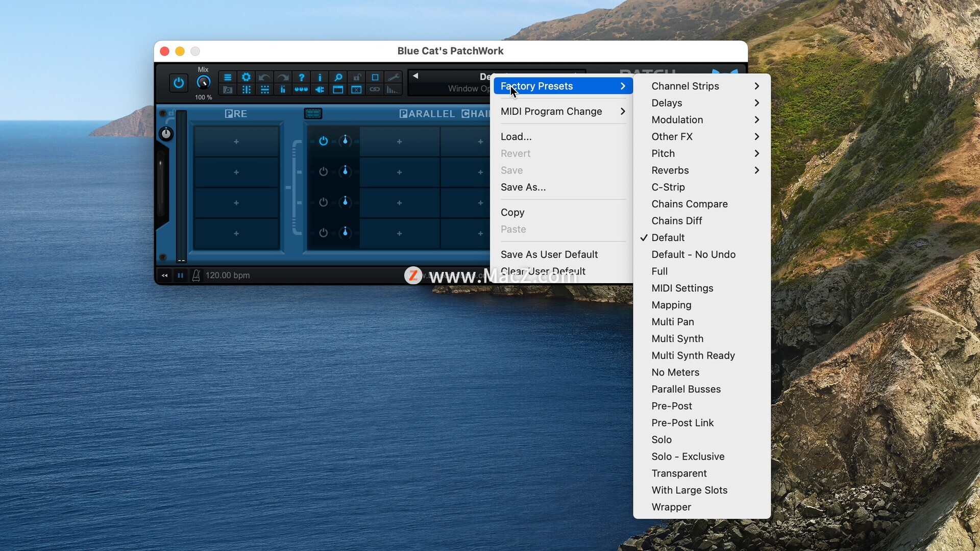Image resolution: width=980 pixels, height=551 pixels.
Task: Click the three-knobs toolbar icon
Action: [301, 90]
